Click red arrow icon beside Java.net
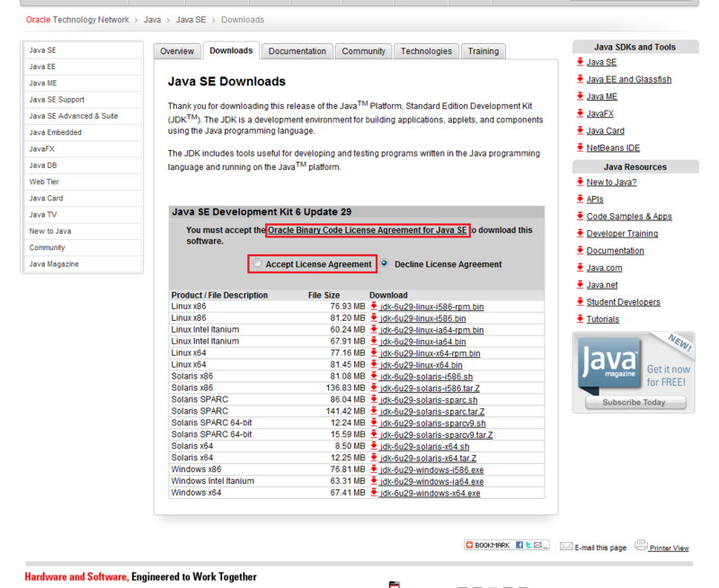719x588 pixels. coord(580,284)
